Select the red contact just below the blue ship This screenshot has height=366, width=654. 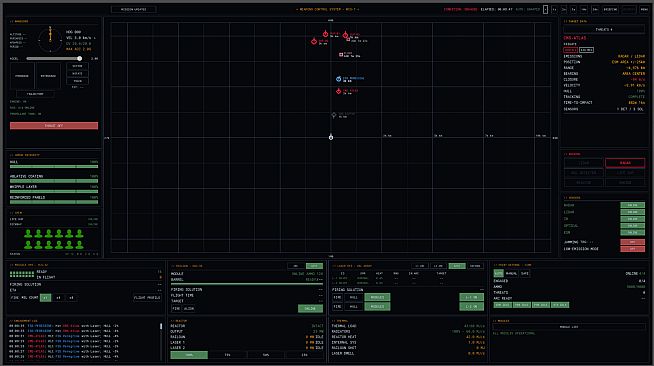pyautogui.click(x=339, y=91)
